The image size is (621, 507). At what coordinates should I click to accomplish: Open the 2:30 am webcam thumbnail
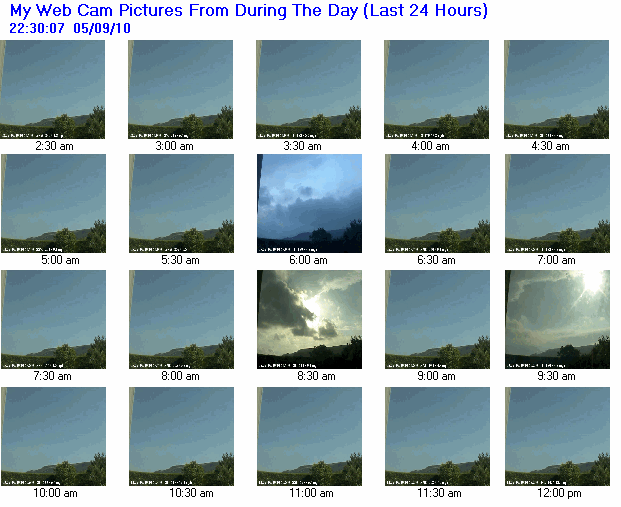pyautogui.click(x=52, y=89)
